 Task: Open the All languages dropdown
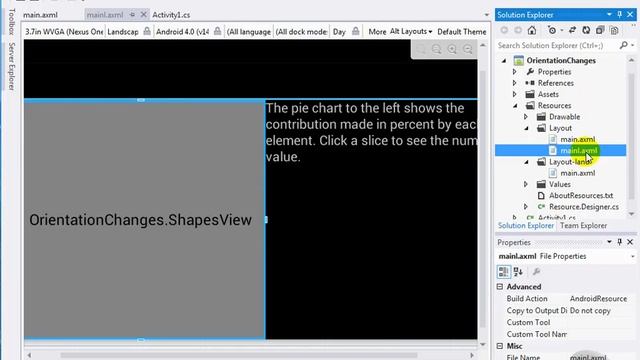(249, 31)
